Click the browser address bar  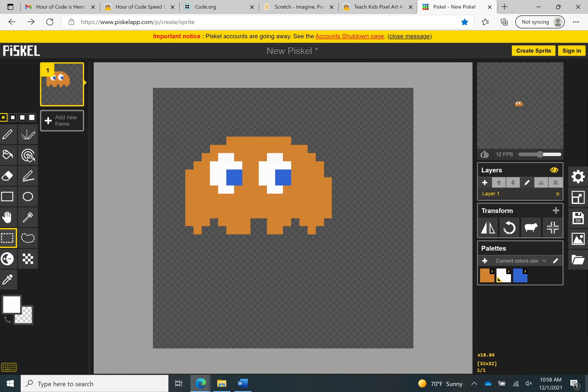268,22
